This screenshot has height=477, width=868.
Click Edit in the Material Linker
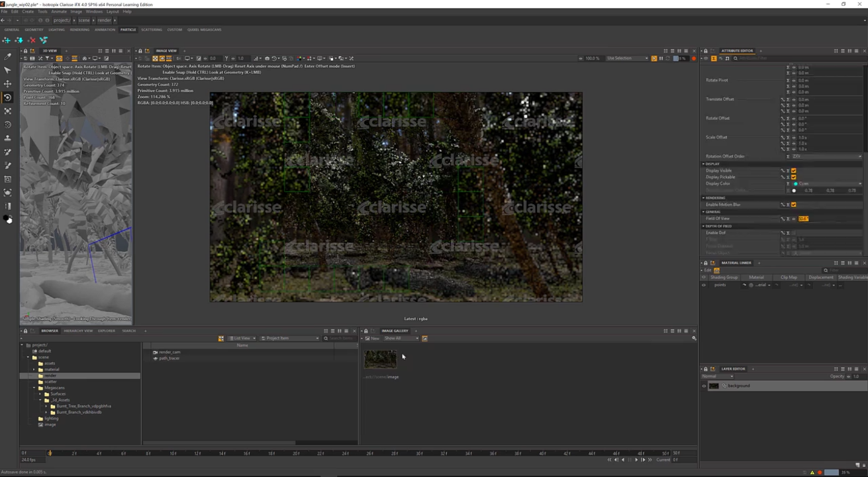point(707,270)
